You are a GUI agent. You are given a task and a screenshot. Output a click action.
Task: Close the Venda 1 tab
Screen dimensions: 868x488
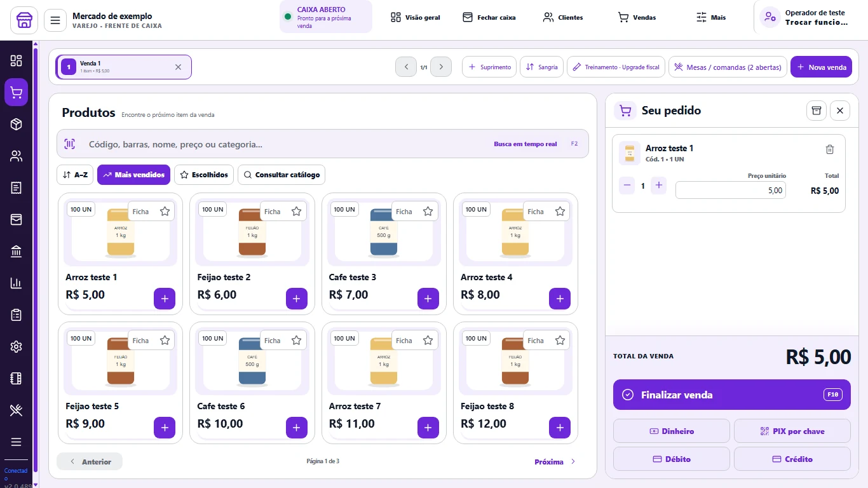(178, 67)
